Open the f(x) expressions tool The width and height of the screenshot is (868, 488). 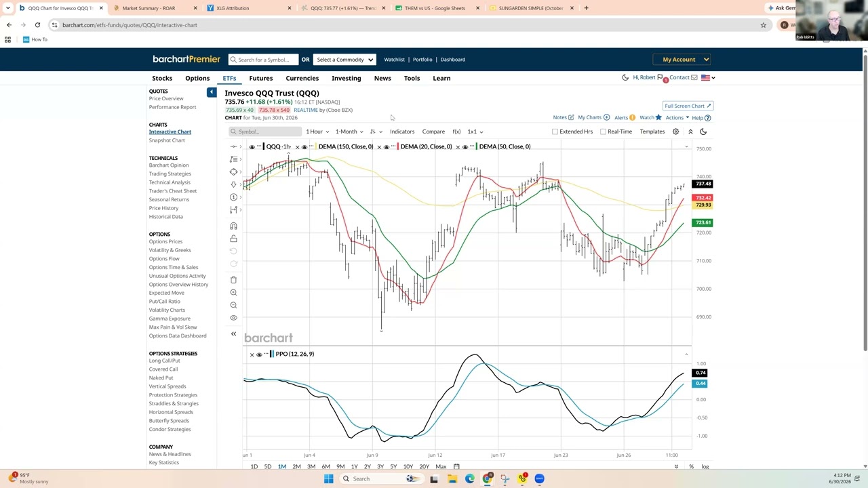click(x=456, y=131)
